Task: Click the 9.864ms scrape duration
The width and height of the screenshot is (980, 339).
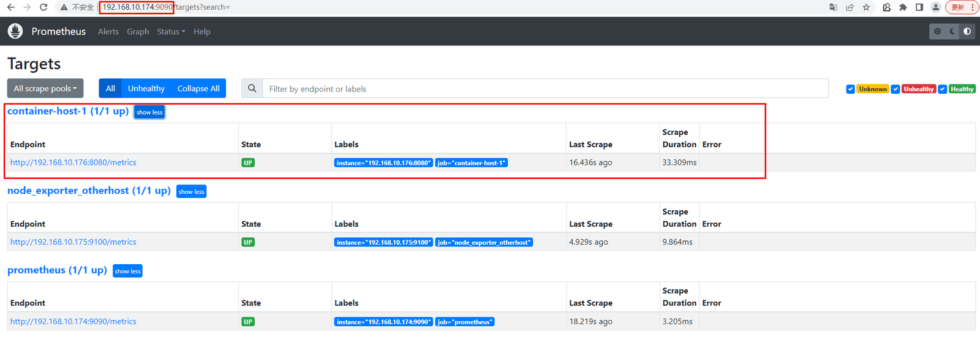Action: tap(677, 242)
